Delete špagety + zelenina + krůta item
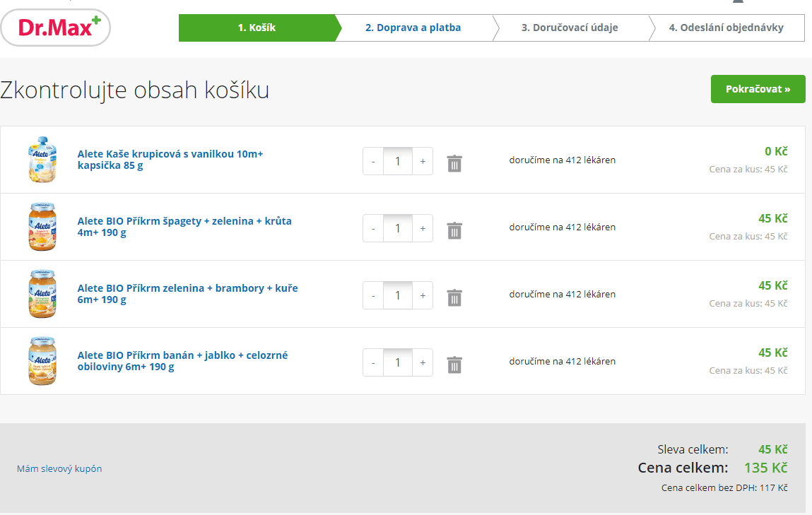The height and width of the screenshot is (515, 812). pos(454,230)
